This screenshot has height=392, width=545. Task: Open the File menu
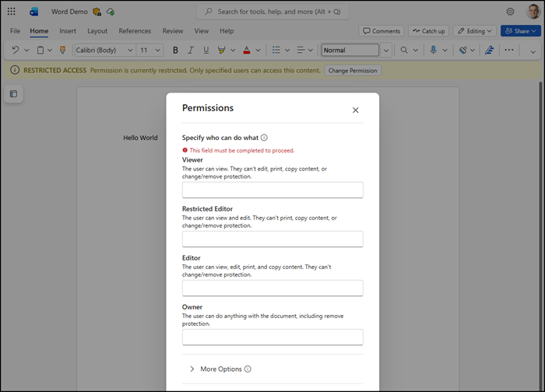(15, 31)
